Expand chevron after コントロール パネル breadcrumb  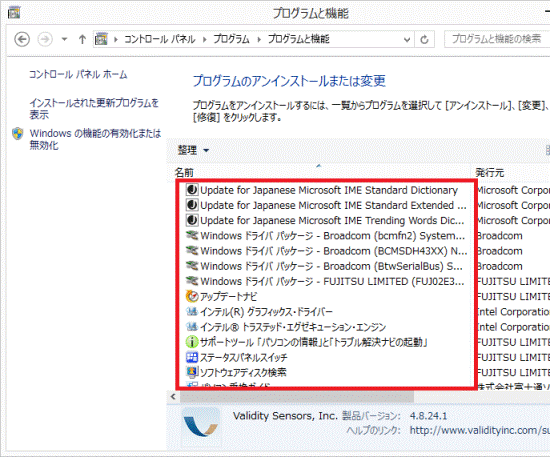(204, 39)
